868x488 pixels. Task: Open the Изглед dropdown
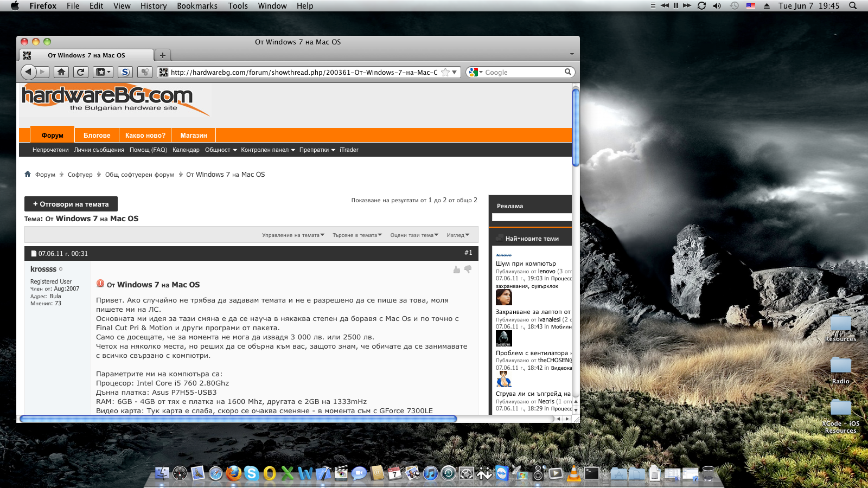coord(458,235)
